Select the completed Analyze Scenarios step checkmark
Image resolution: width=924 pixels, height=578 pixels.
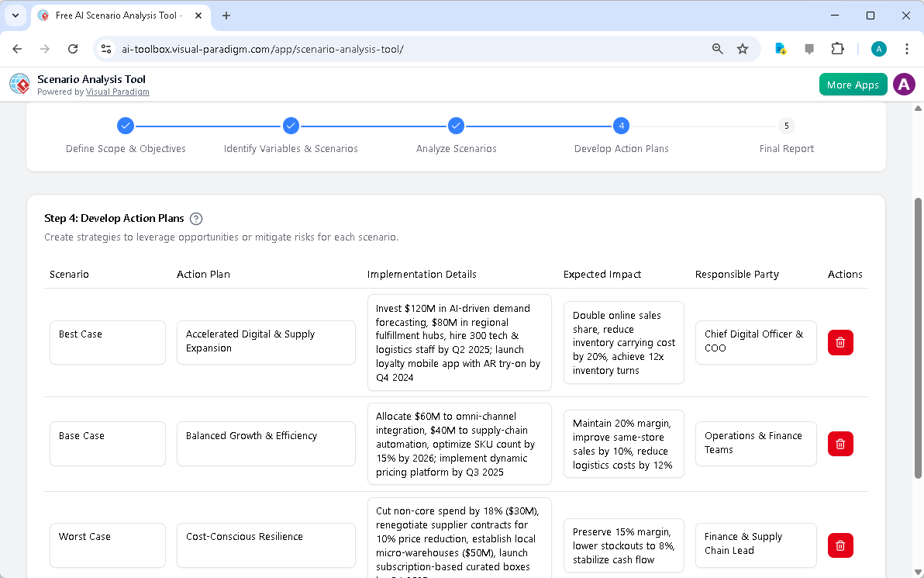coord(456,125)
